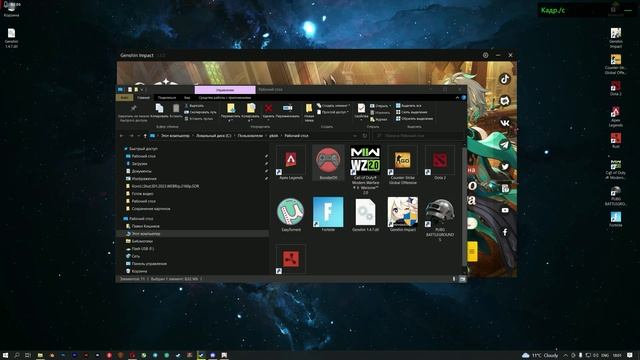This screenshot has height=360, width=640.
Task: Select the Dota 2 shortcut in Explorer
Action: tap(440, 162)
